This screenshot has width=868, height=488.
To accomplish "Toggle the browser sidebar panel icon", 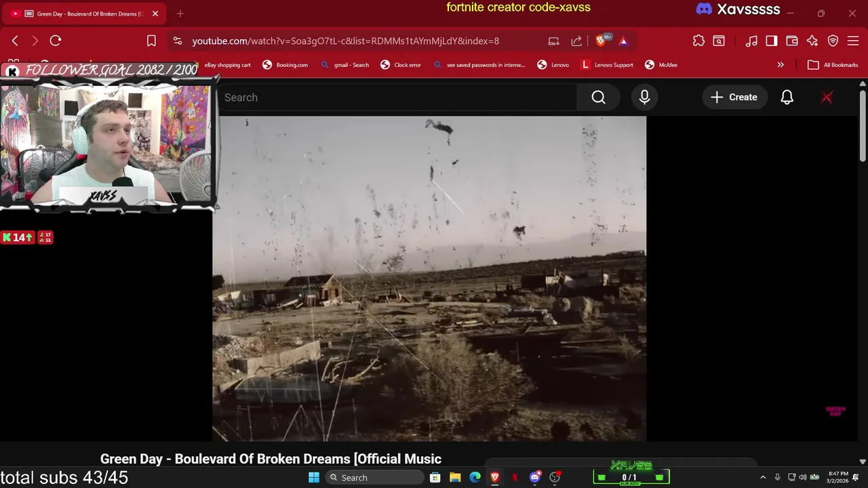I will (772, 41).
